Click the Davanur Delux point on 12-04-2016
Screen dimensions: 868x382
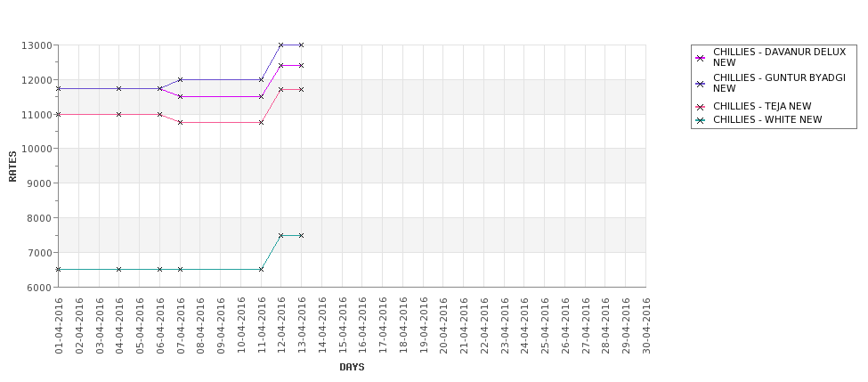coord(281,65)
